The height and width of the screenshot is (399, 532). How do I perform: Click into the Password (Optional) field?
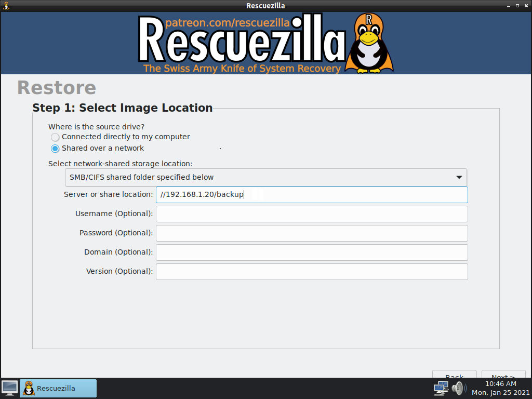(312, 233)
